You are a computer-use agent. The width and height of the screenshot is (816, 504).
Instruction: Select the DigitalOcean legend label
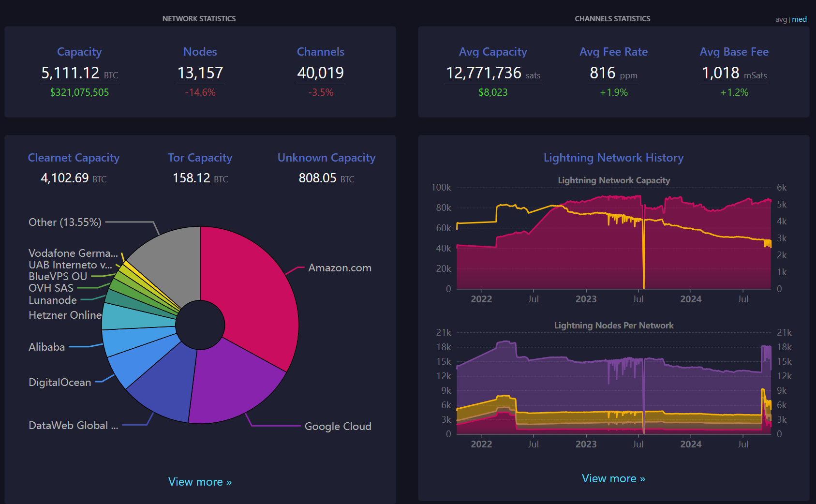click(x=59, y=382)
